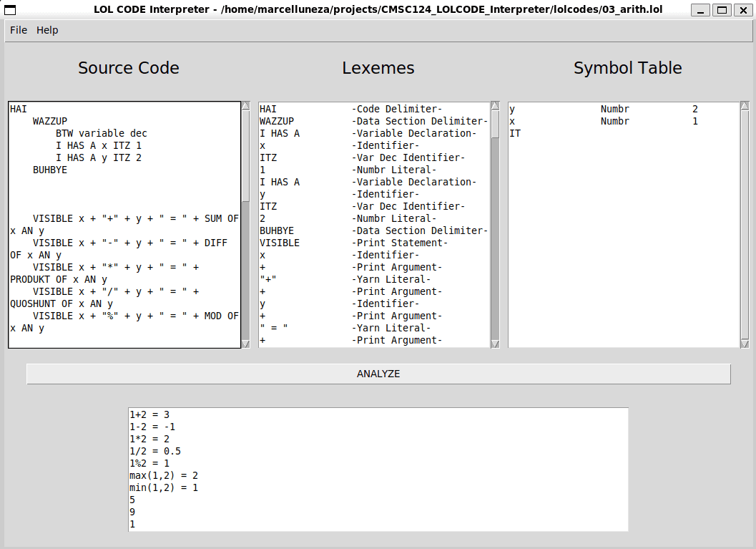
Task: Click the Source Code scrollbar up arrow
Action: pos(246,106)
